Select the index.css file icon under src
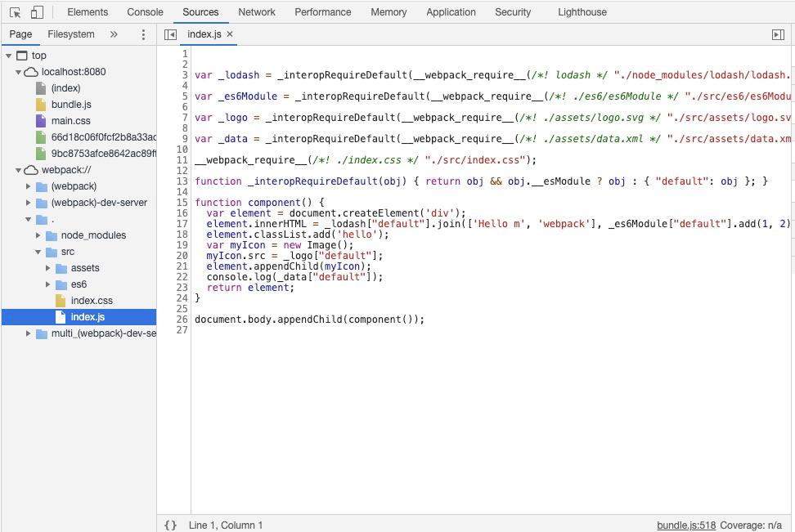The width and height of the screenshot is (795, 532). [61, 301]
